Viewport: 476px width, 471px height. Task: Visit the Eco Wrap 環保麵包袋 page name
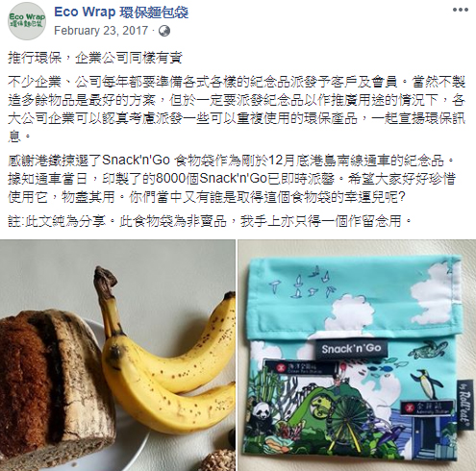[121, 12]
